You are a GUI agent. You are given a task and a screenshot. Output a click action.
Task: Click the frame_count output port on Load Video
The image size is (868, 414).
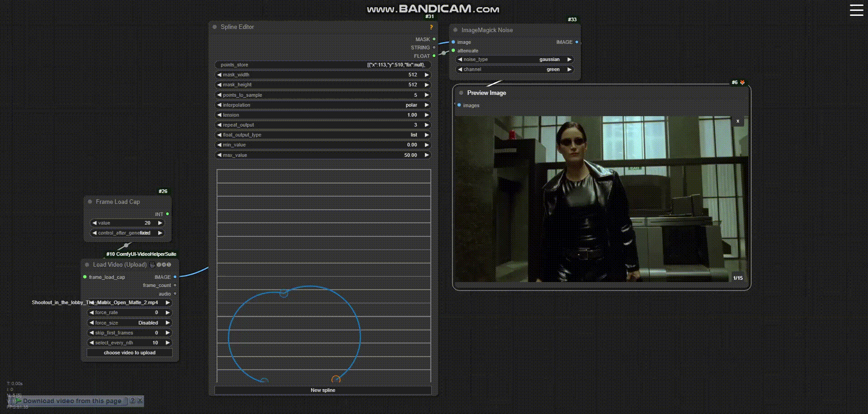(x=175, y=285)
